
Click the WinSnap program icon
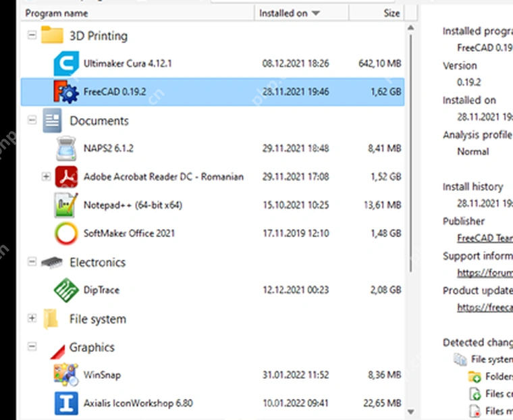(66, 375)
